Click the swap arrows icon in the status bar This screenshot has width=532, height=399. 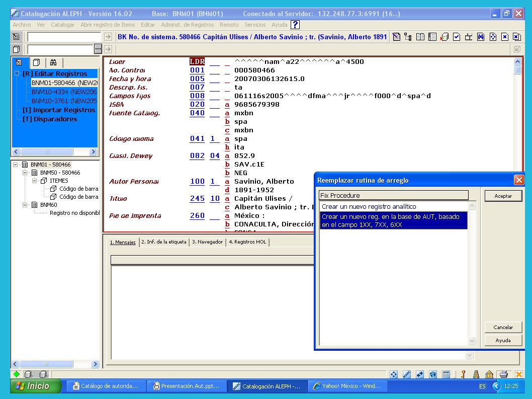[420, 374]
